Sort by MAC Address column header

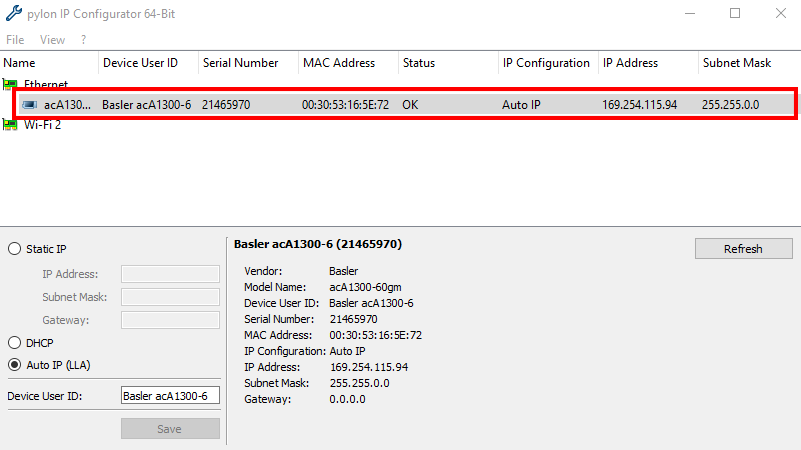(348, 63)
